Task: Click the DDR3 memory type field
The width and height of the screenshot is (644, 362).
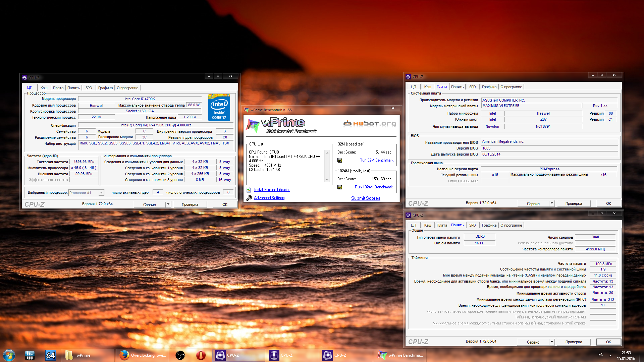Action: coord(480,237)
